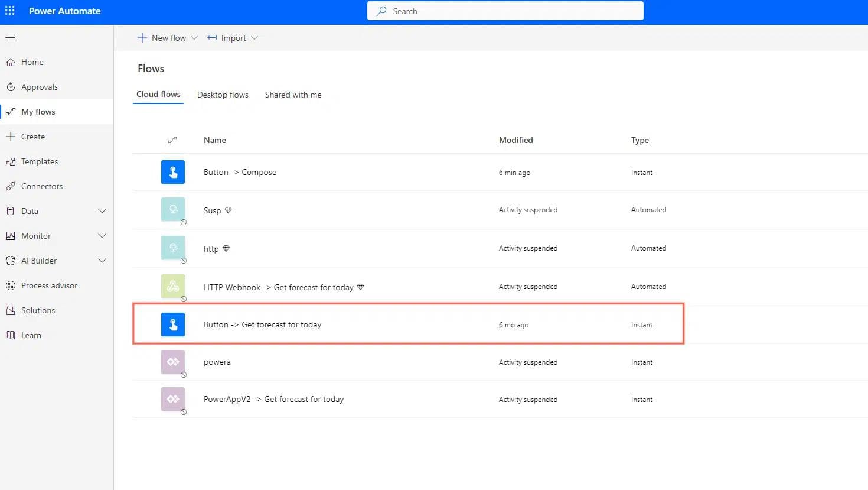
Task: Sort flows by the Modified column header
Action: pos(515,140)
